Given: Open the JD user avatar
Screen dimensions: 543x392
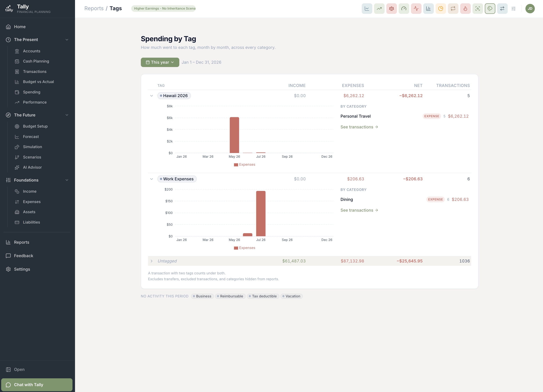Looking at the screenshot, I should (530, 9).
